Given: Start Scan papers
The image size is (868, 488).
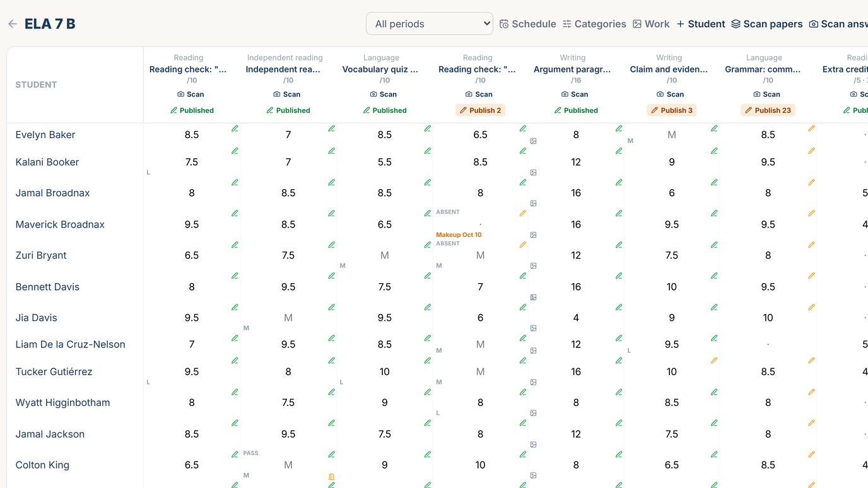Looking at the screenshot, I should 767,24.
